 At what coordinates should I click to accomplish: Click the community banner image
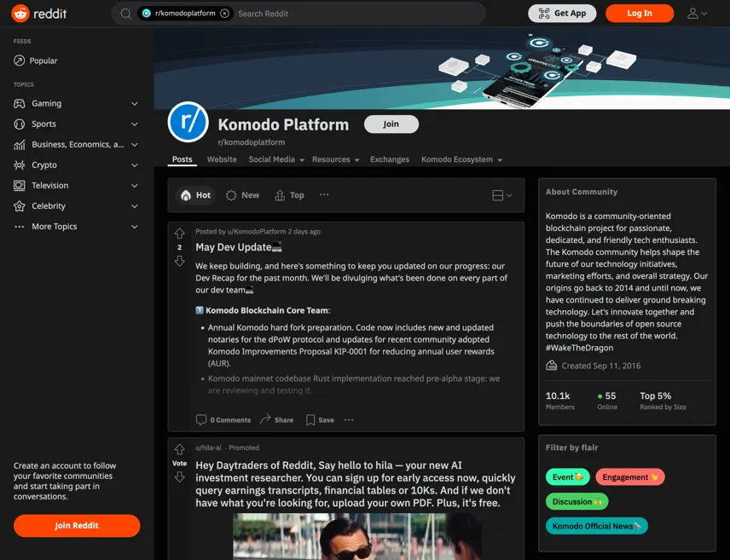(442, 68)
